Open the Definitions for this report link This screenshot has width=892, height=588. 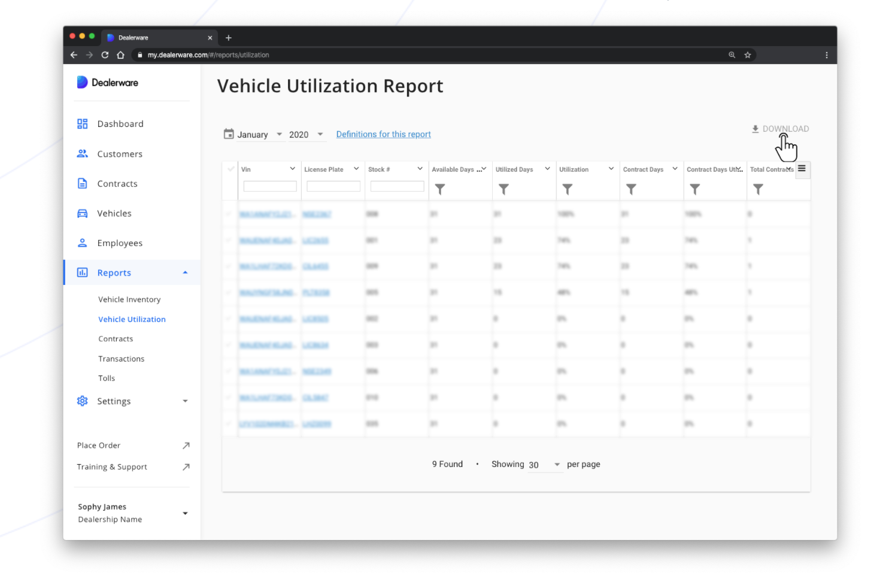(x=383, y=134)
